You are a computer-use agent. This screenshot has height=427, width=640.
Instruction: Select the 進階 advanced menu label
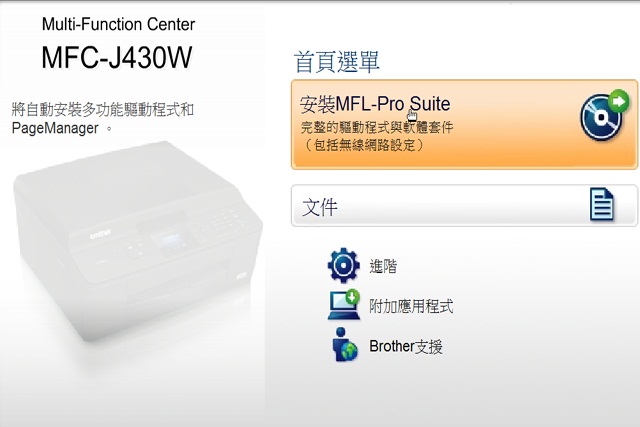point(383,266)
